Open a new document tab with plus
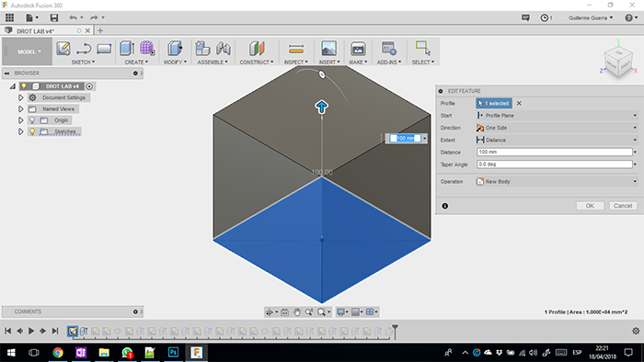The height and width of the screenshot is (362, 644). pyautogui.click(x=100, y=30)
